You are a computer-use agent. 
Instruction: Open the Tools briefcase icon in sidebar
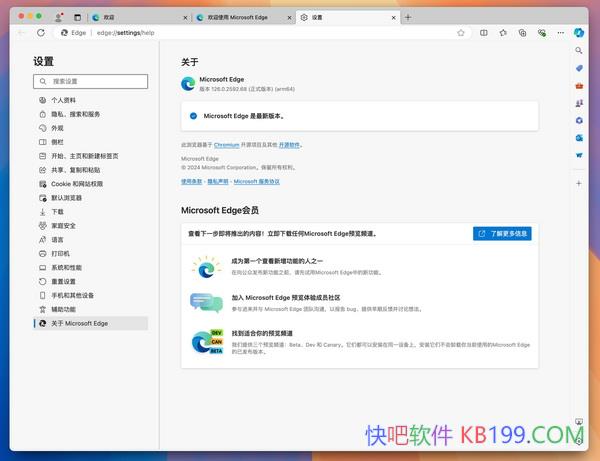pos(579,85)
